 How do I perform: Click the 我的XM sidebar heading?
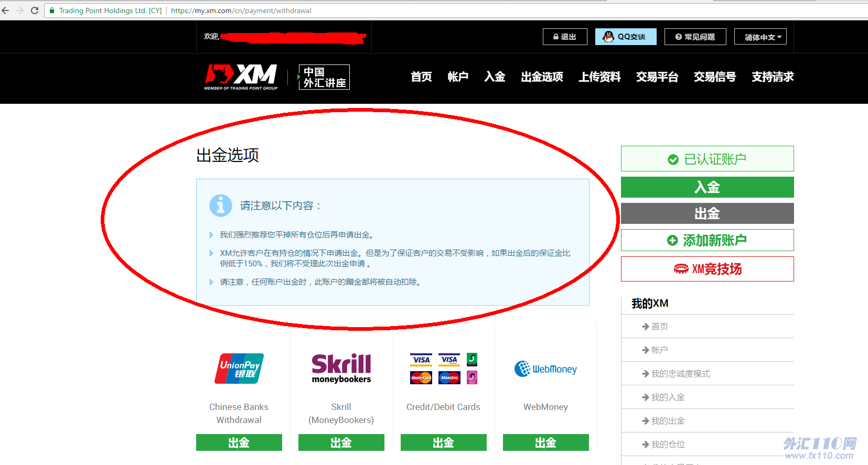(650, 304)
